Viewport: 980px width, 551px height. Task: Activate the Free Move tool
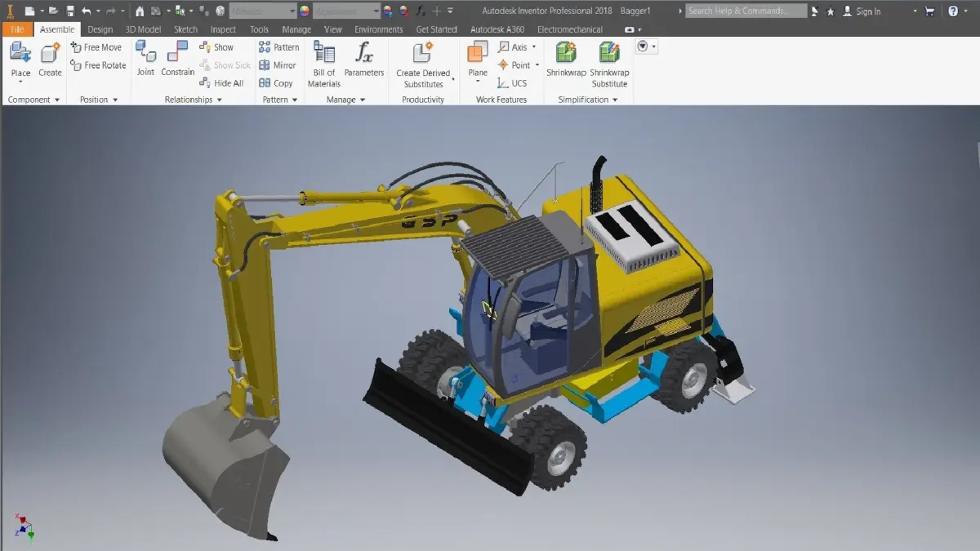tap(96, 47)
